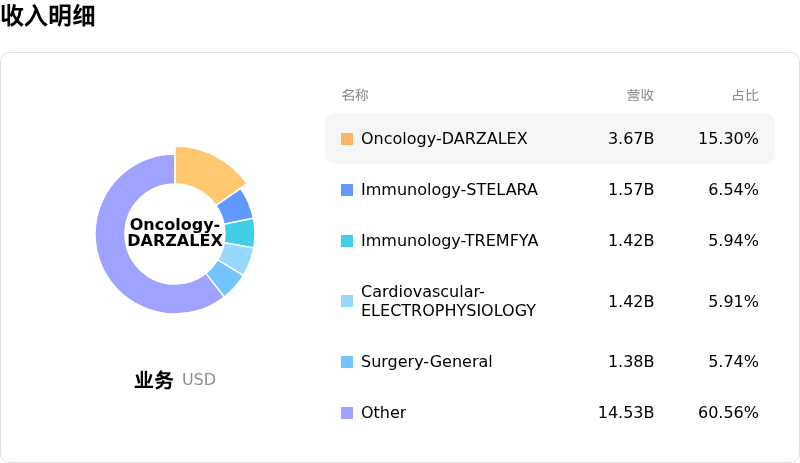Click the blue Immunology-STELARA color square
Viewport: 800px width, 463px height.
point(347,190)
